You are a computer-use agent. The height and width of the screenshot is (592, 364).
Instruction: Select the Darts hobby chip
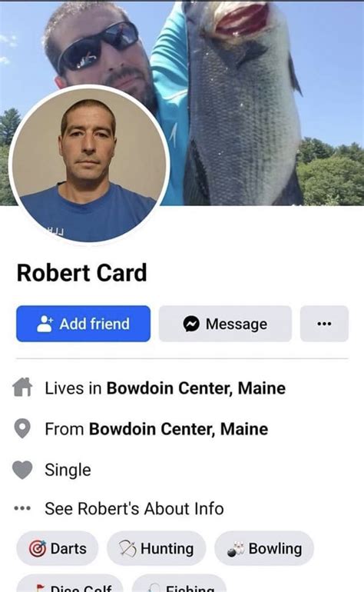(58, 548)
